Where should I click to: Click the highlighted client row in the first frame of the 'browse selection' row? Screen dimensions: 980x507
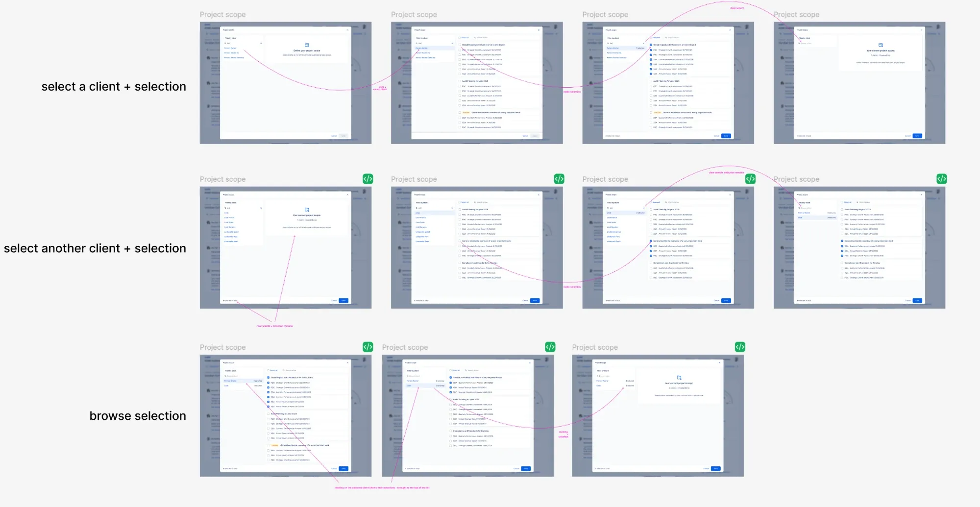pyautogui.click(x=244, y=381)
